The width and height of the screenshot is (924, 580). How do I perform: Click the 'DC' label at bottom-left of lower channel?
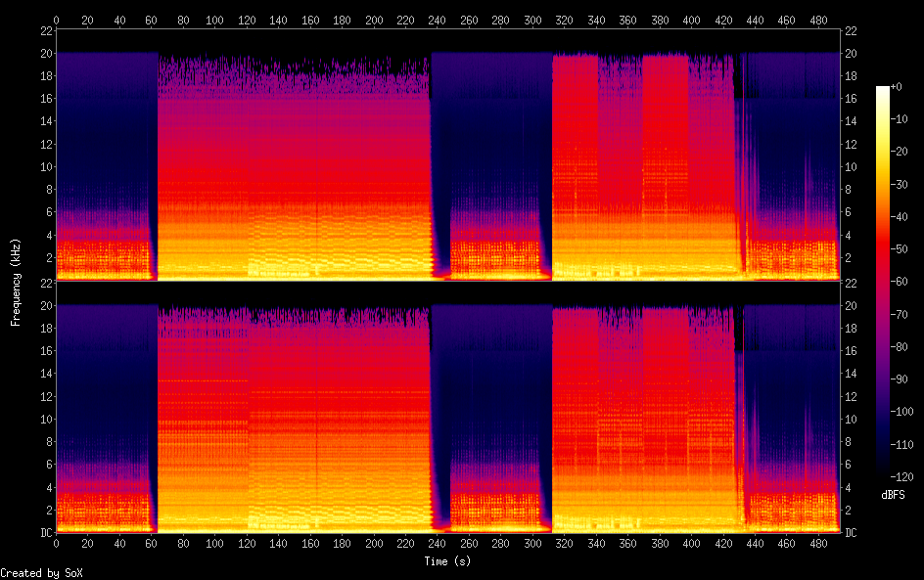coord(44,533)
